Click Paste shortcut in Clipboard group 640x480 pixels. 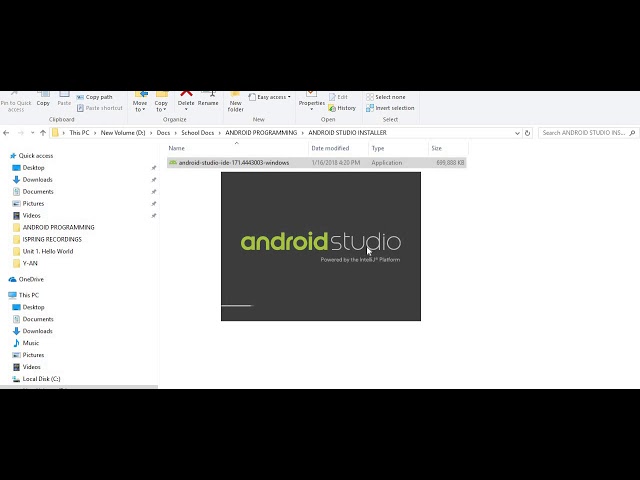(100, 108)
